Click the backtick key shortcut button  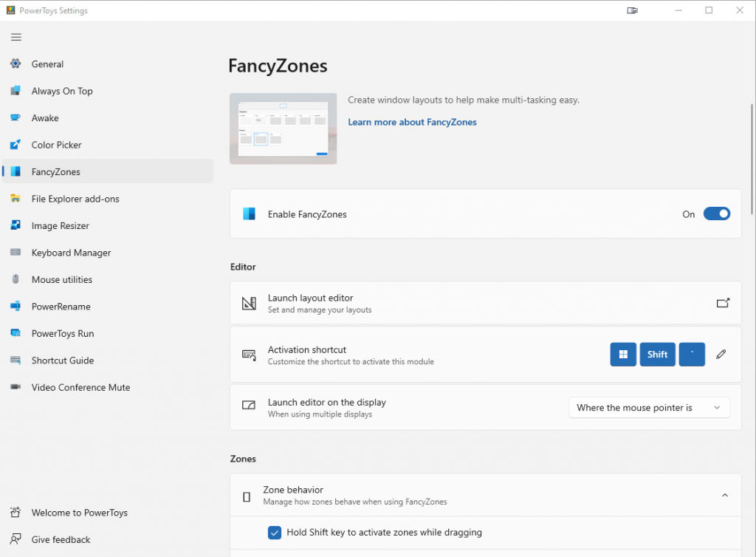(x=692, y=355)
